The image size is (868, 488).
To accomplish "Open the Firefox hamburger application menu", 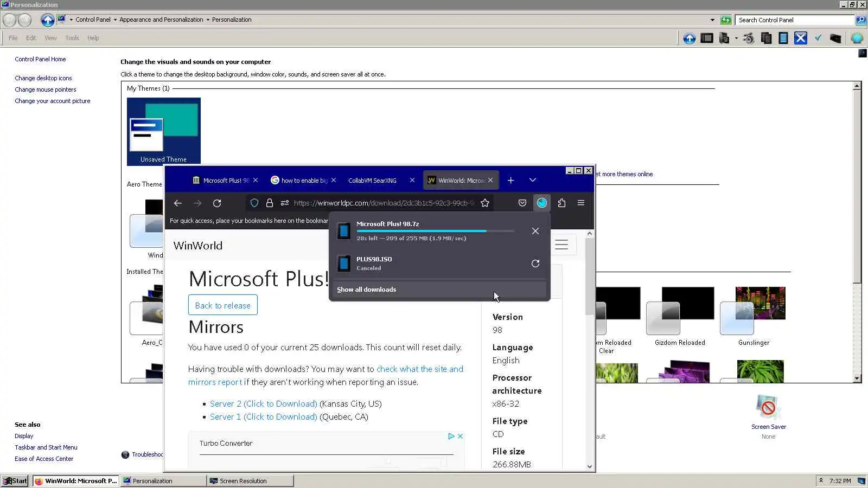I will (x=581, y=203).
